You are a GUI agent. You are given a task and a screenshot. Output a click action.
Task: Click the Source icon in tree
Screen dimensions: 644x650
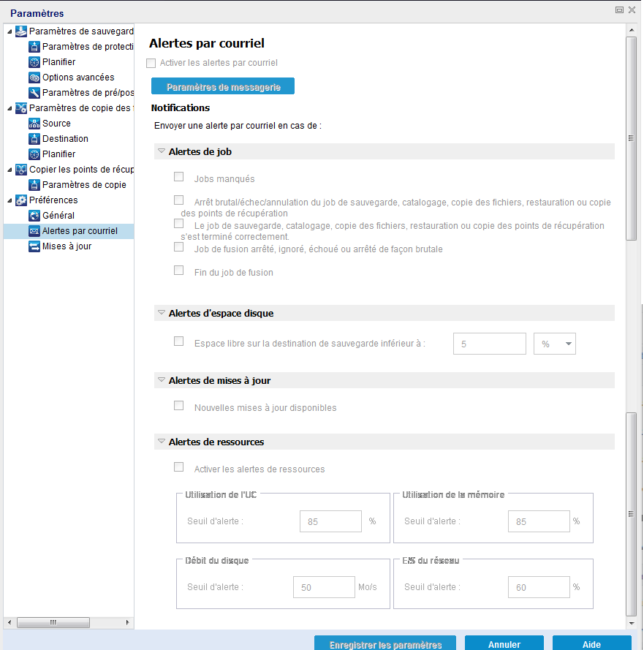click(34, 124)
